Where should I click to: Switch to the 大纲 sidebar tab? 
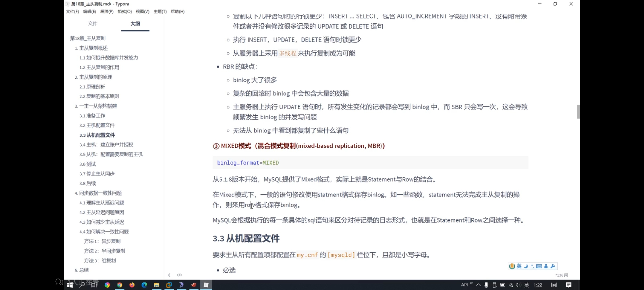(x=135, y=23)
